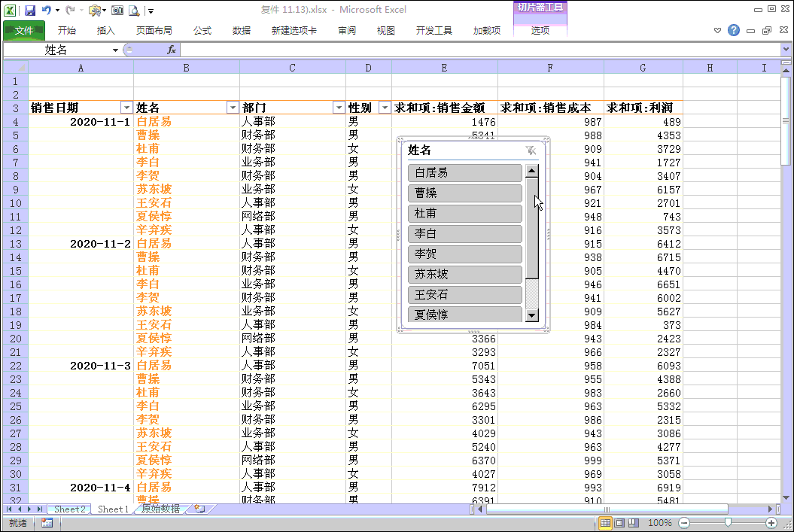The height and width of the screenshot is (532, 794).
Task: Switch to the Sheet2 worksheet tab
Action: coord(69,509)
